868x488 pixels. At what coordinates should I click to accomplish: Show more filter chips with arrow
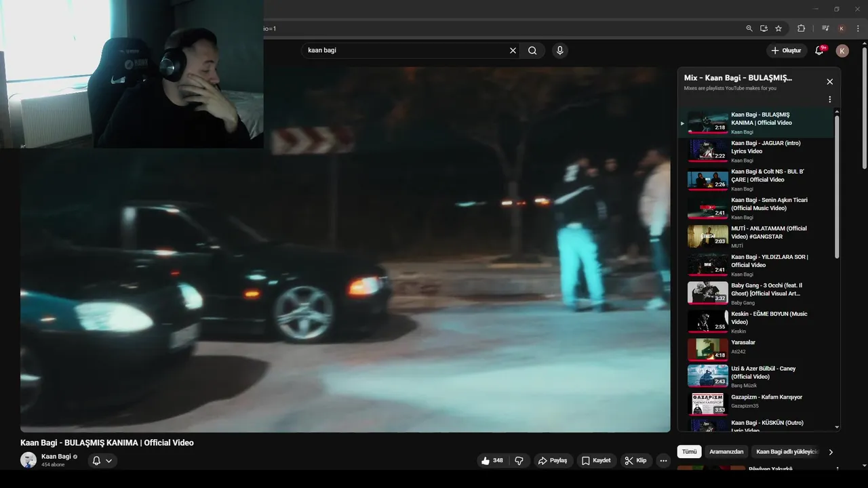coord(831,452)
